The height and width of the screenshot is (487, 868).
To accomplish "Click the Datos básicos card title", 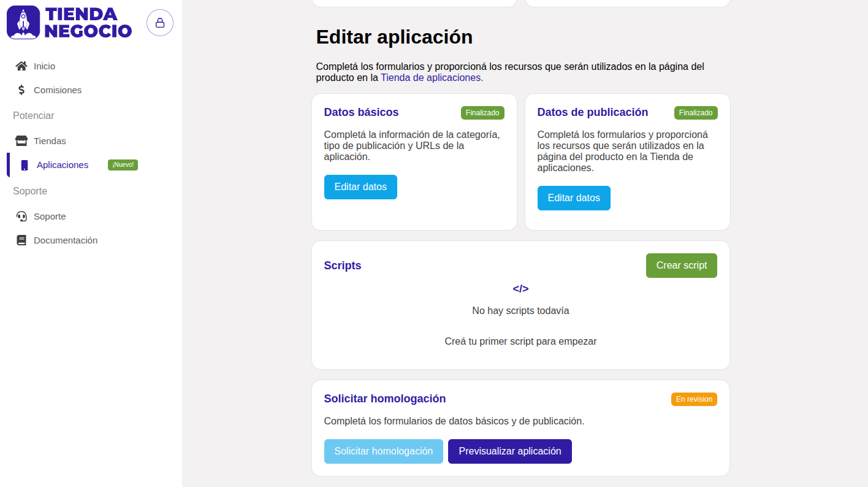I will click(361, 112).
